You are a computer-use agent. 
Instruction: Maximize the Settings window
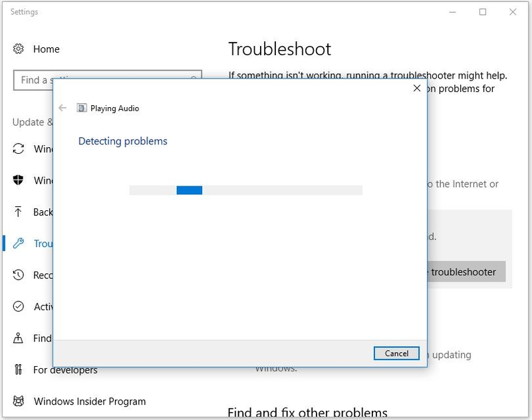pyautogui.click(x=483, y=12)
